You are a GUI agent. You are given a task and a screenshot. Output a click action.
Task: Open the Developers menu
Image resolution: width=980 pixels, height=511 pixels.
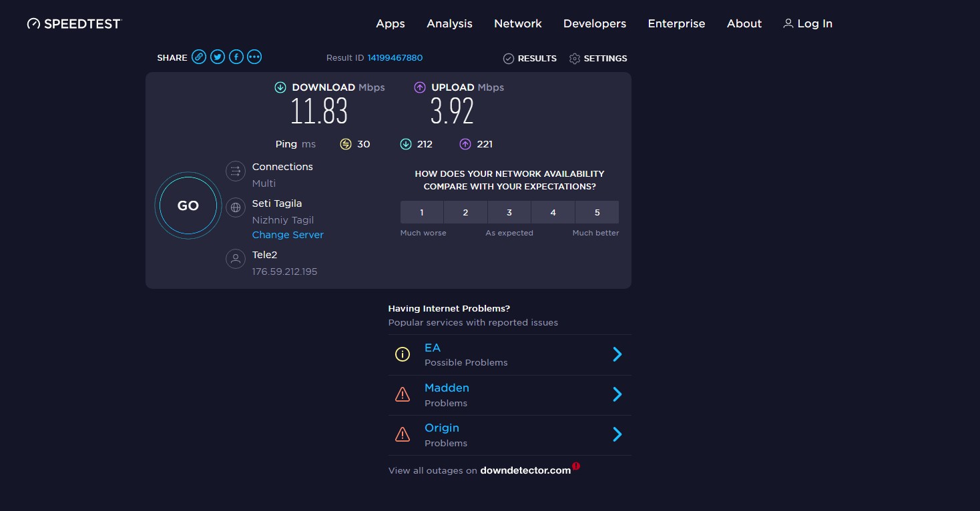pyautogui.click(x=595, y=23)
